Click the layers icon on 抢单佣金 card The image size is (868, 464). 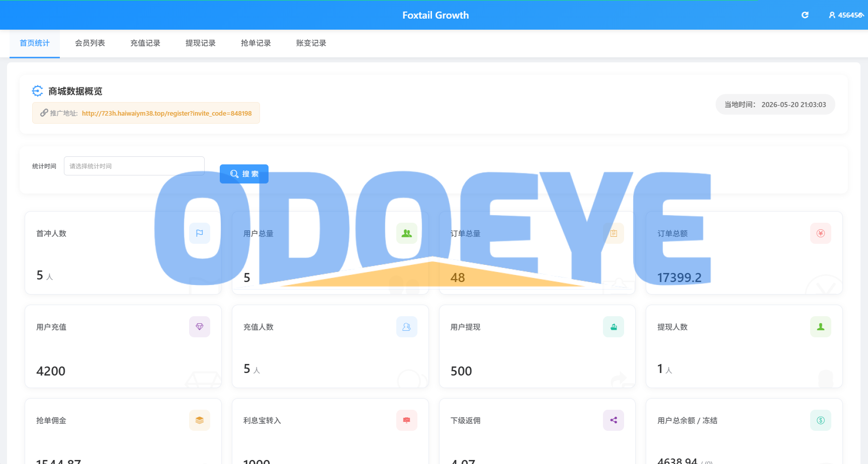tap(200, 420)
